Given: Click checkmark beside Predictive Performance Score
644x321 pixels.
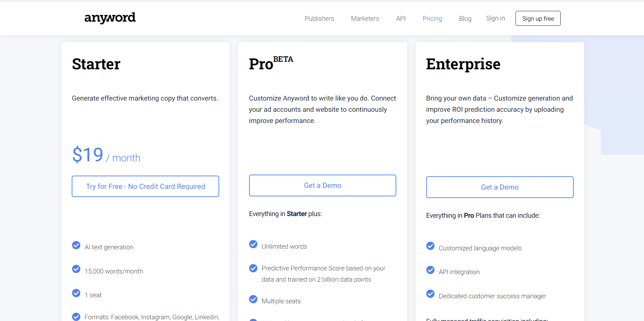Looking at the screenshot, I should pos(253,268).
